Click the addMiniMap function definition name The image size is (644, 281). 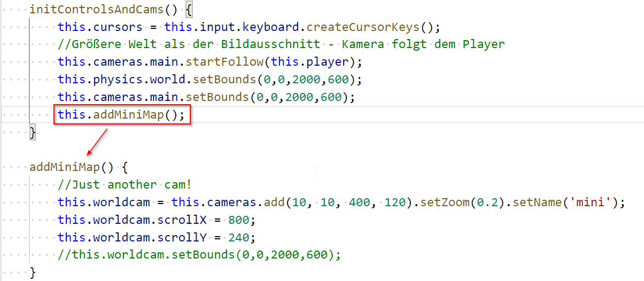(x=65, y=167)
